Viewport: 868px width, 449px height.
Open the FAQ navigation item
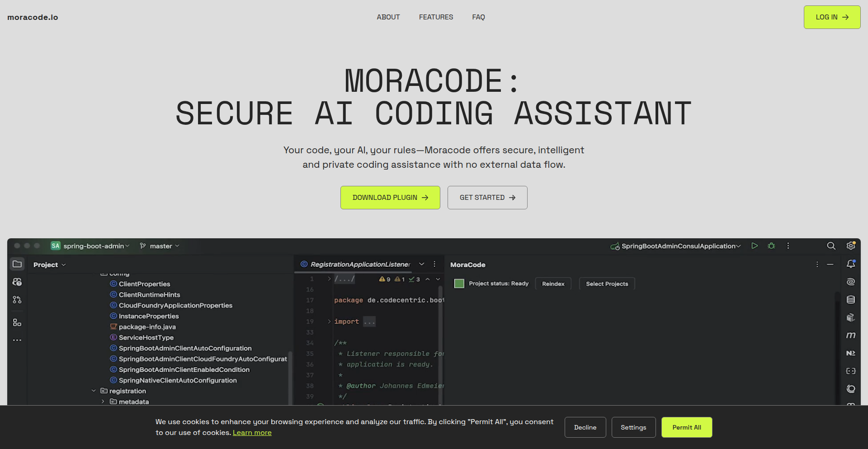(478, 17)
